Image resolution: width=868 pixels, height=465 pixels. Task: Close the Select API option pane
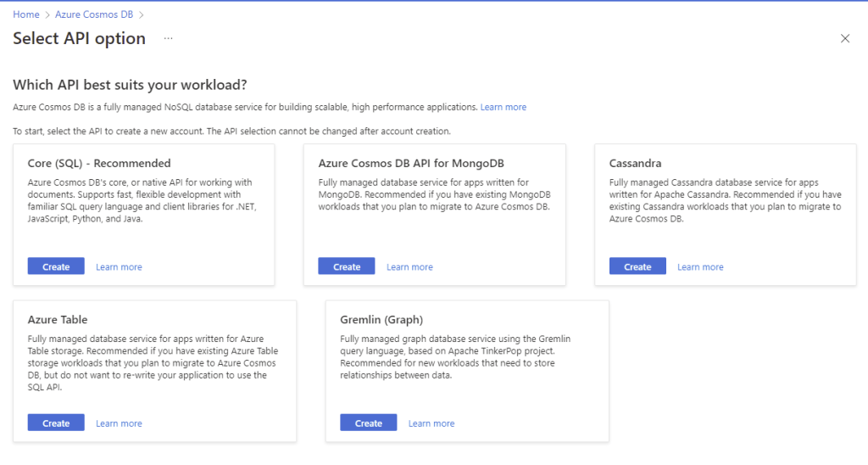pyautogui.click(x=844, y=38)
